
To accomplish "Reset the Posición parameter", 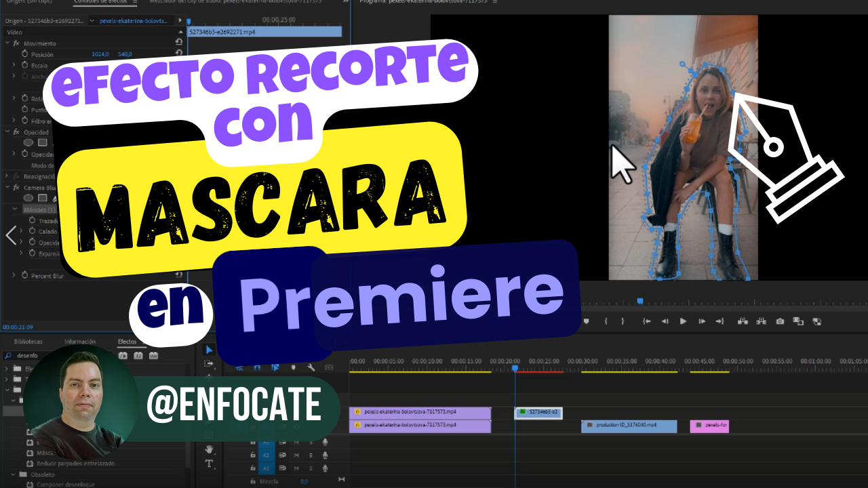I will coord(179,54).
